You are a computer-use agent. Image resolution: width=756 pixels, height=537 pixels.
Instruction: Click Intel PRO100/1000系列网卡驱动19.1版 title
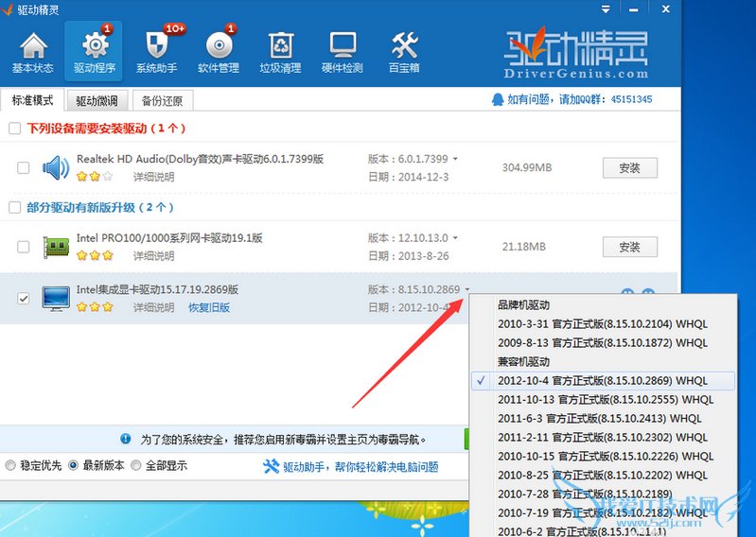tap(169, 238)
